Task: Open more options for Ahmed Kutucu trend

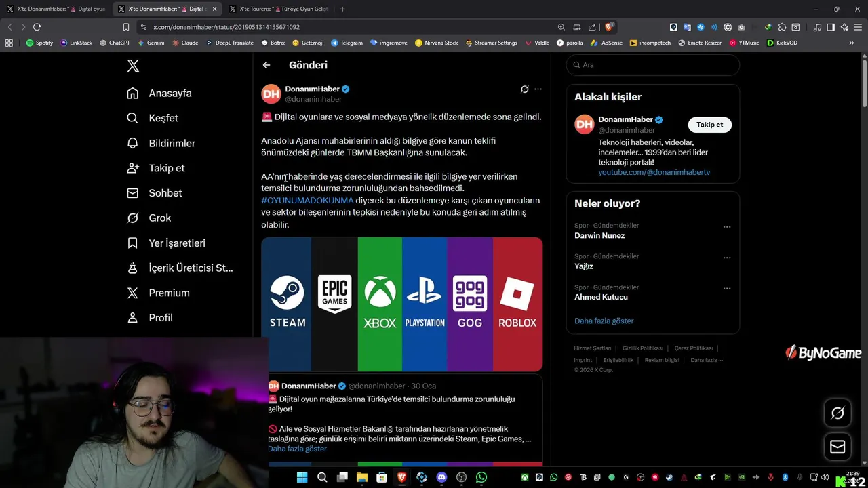Action: [727, 288]
